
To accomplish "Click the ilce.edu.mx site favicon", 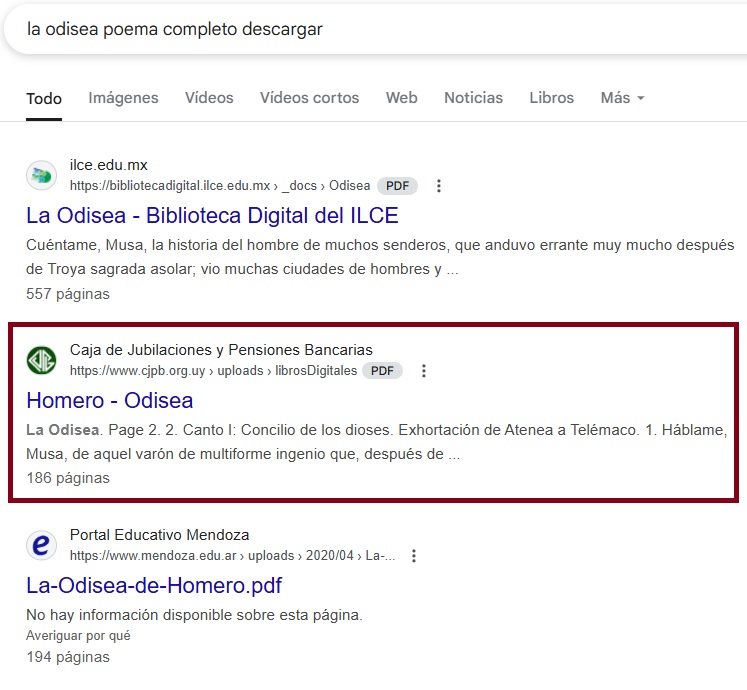I will coord(41,175).
